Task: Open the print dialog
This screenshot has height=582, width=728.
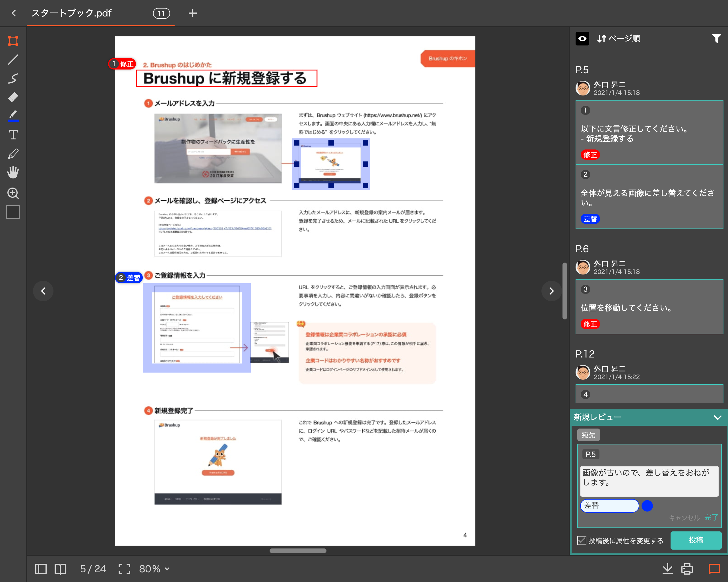Action: click(687, 569)
